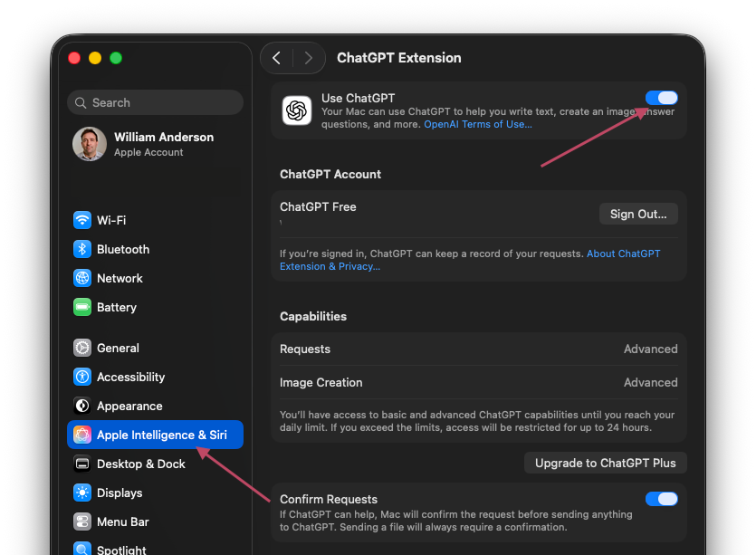Screen dimensions: 756x555
Task: Click the green Battery icon
Action: tap(82, 307)
